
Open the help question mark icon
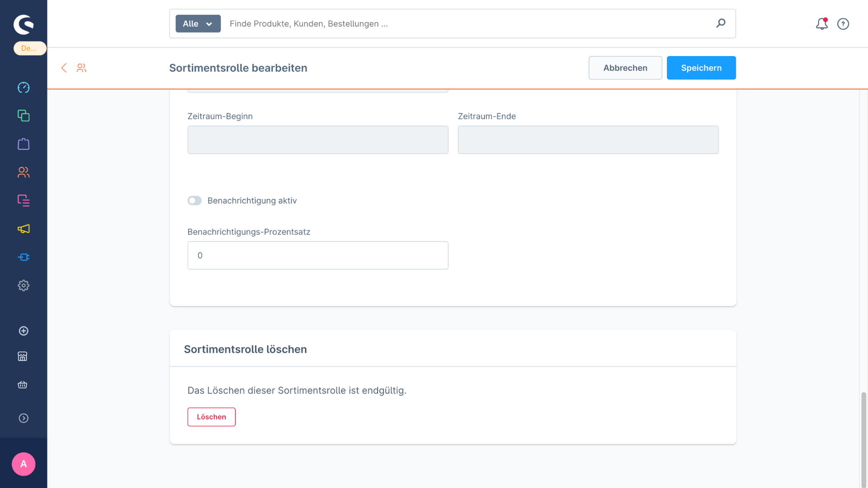tap(843, 24)
